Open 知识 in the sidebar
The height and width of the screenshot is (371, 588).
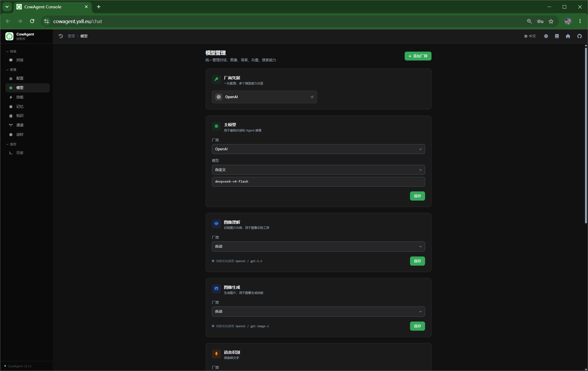(x=27, y=116)
